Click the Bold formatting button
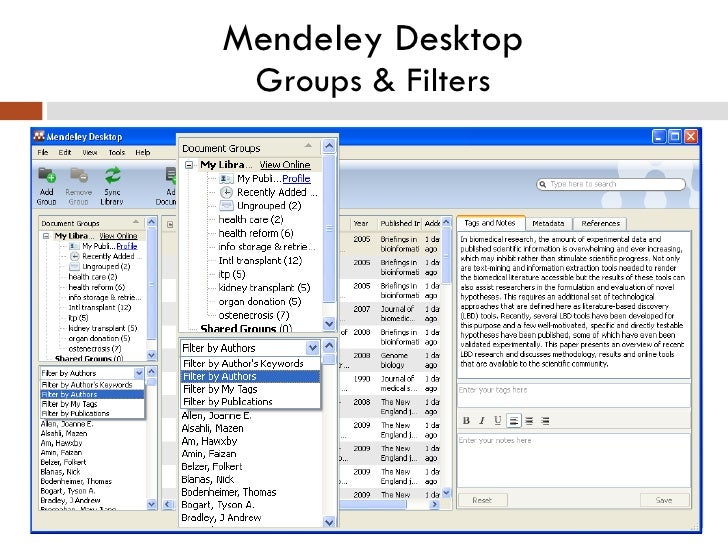Image resolution: width=728 pixels, height=546 pixels. pyautogui.click(x=466, y=421)
